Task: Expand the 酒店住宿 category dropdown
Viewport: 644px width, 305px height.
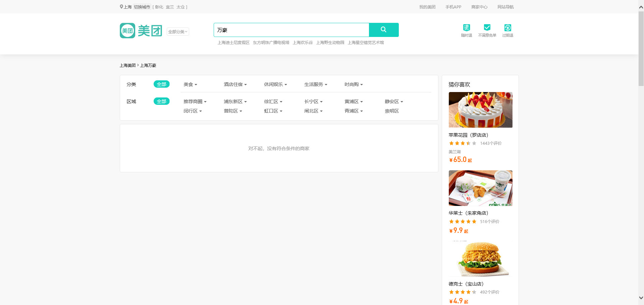Action: [x=235, y=85]
